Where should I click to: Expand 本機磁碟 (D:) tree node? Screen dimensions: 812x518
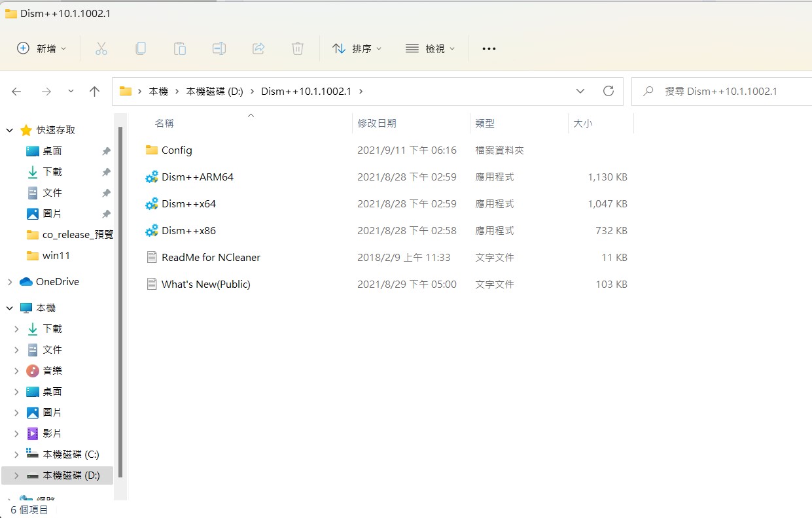tap(16, 475)
